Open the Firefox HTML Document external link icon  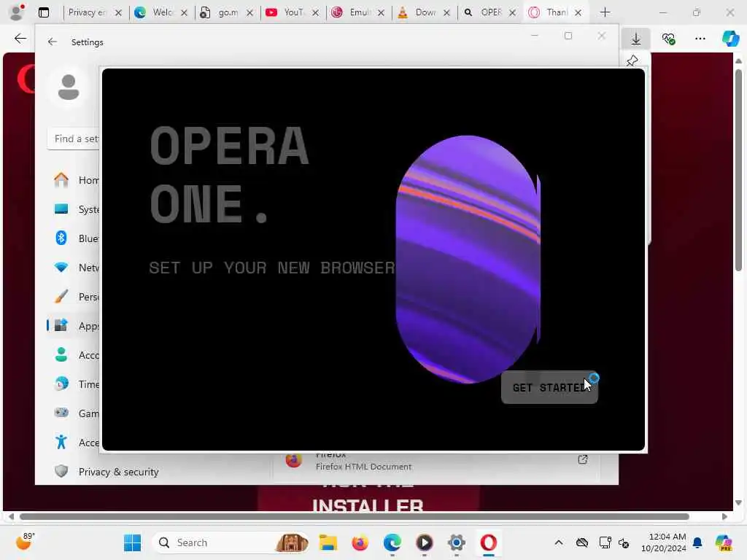coord(583,459)
